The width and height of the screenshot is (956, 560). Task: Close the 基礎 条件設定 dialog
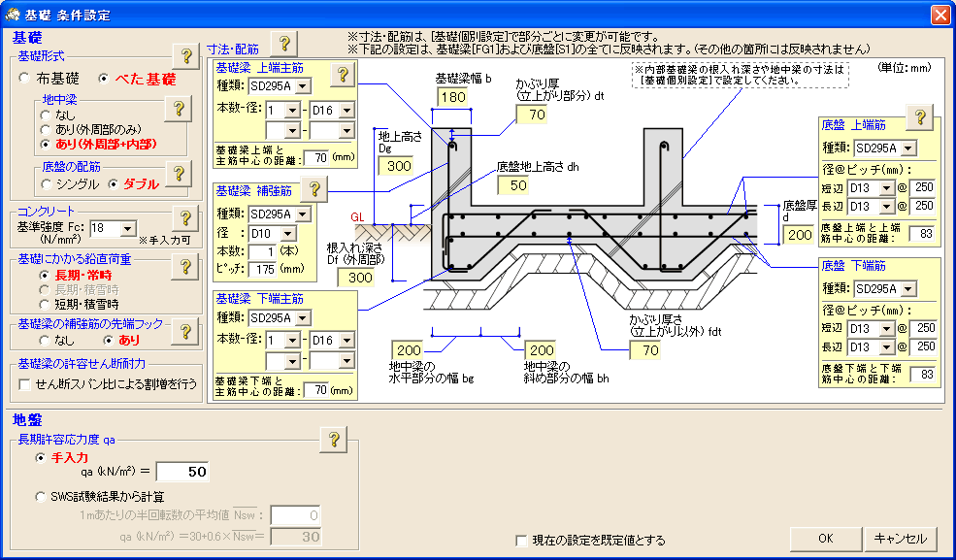click(x=940, y=15)
